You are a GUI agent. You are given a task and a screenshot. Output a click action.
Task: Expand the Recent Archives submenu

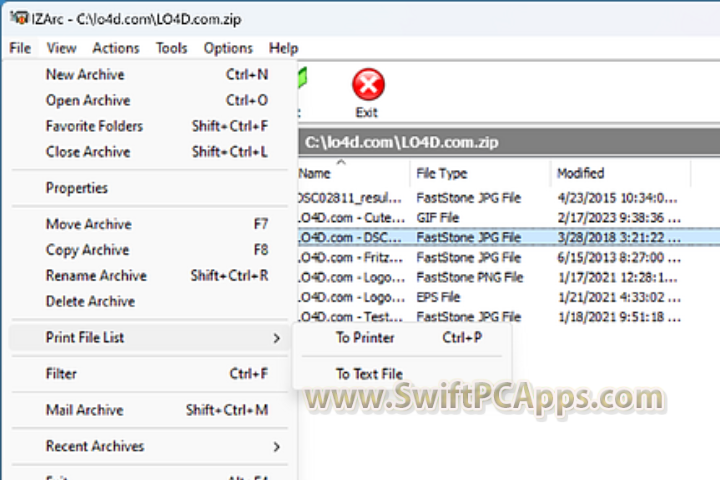tap(150, 446)
